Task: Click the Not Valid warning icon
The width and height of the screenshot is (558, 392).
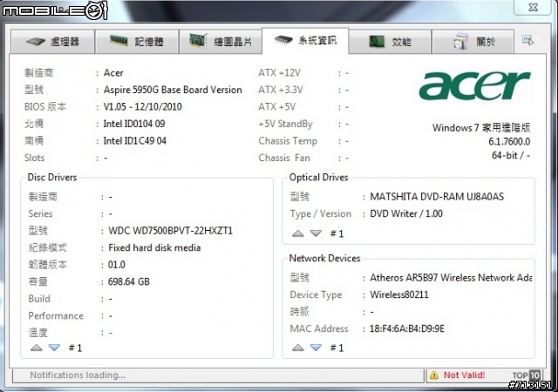Action: coord(434,375)
